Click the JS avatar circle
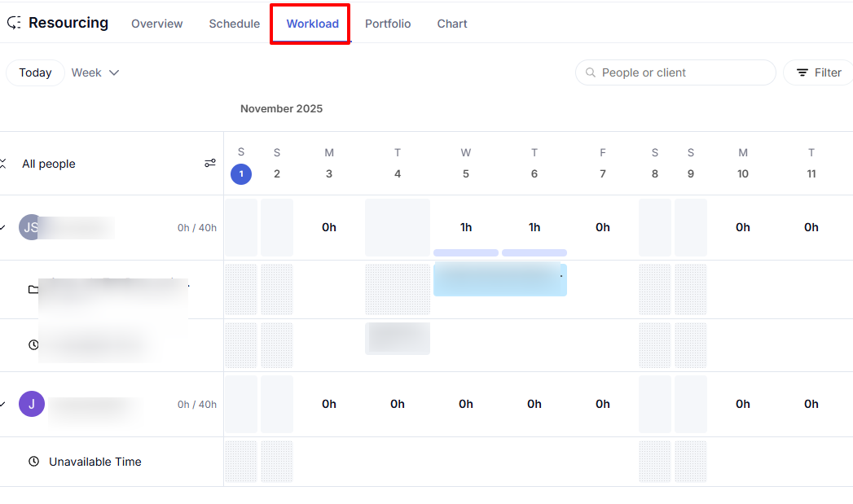 coord(31,227)
